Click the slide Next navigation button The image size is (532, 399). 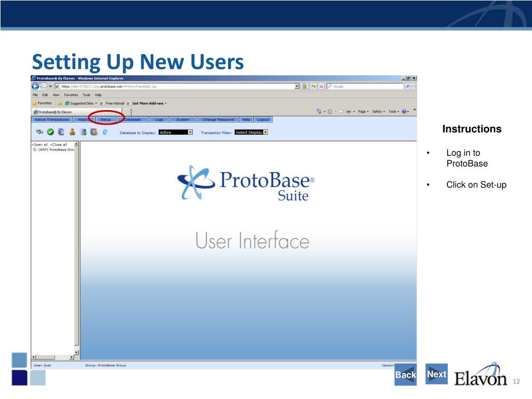(436, 374)
